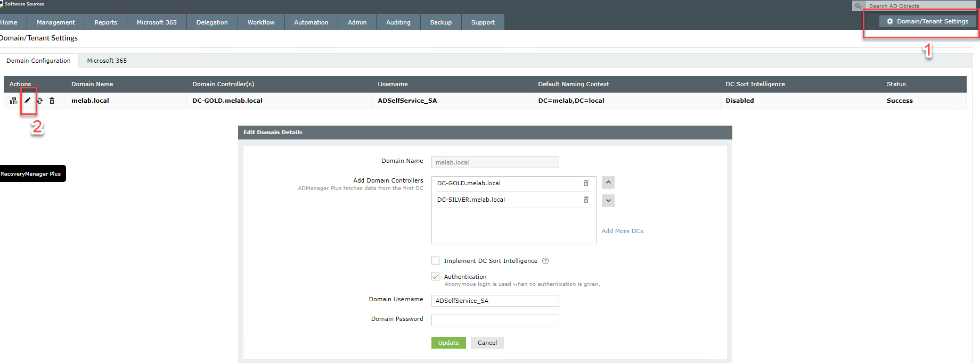
Task: Go to the Auditing menu
Action: coord(398,22)
